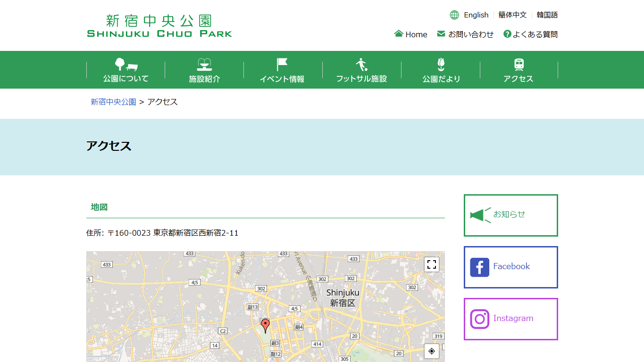Click the Shinjuku Chuo Park logo
Screen dimensions: 644x362
(159, 26)
